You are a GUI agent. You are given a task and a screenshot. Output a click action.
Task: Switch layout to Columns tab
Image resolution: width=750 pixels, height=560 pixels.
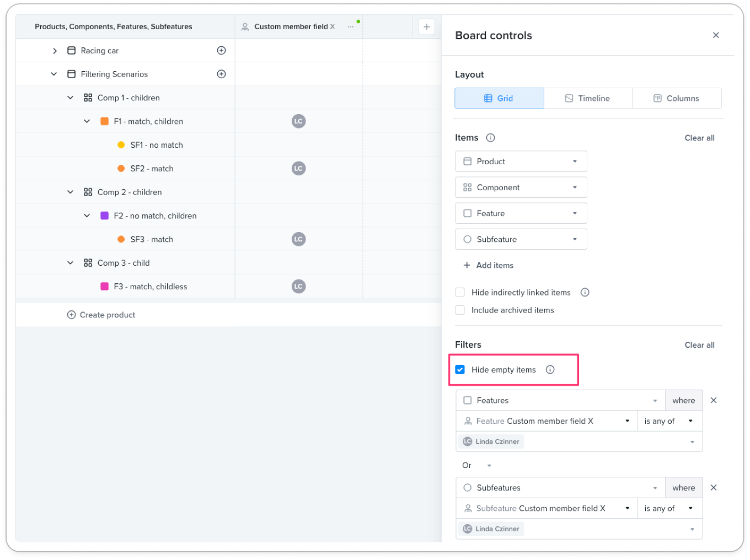(677, 98)
